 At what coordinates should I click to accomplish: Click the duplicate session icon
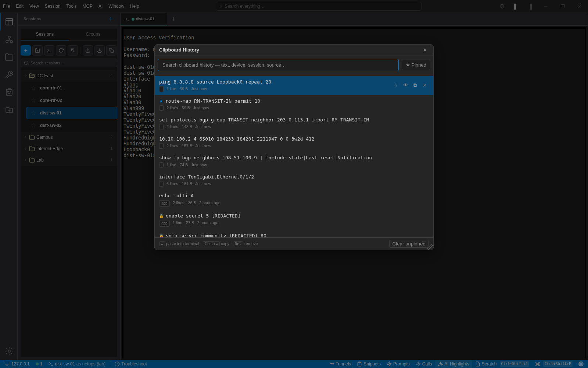click(111, 50)
